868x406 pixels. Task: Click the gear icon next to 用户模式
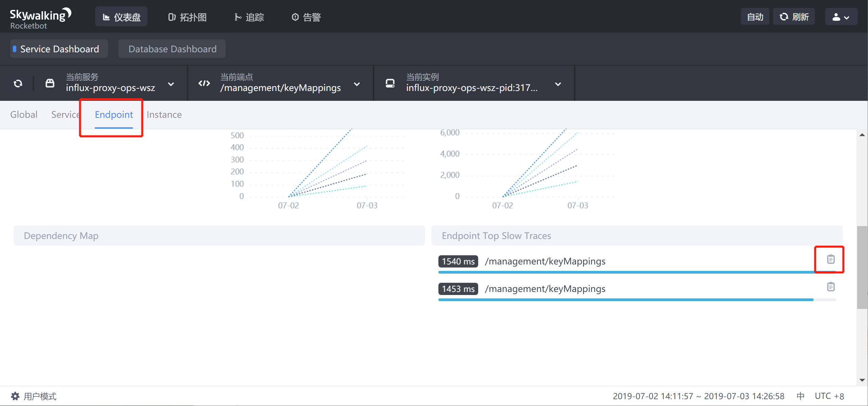[15, 396]
